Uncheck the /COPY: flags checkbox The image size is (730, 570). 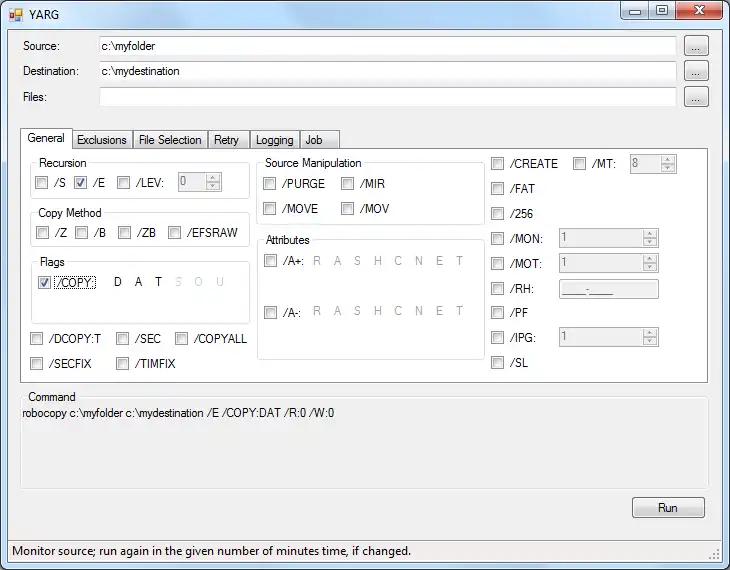click(x=44, y=282)
